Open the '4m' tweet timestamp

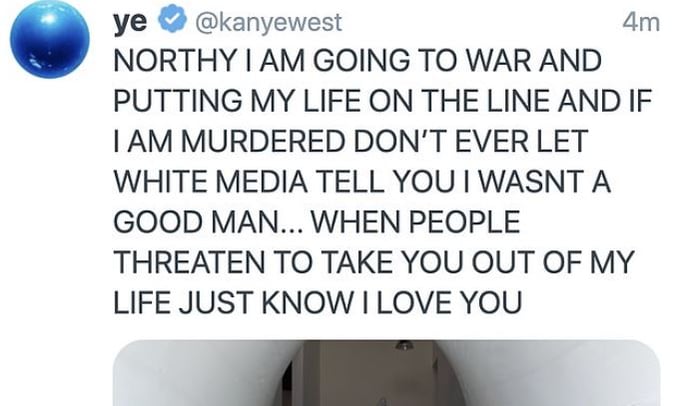click(x=641, y=22)
